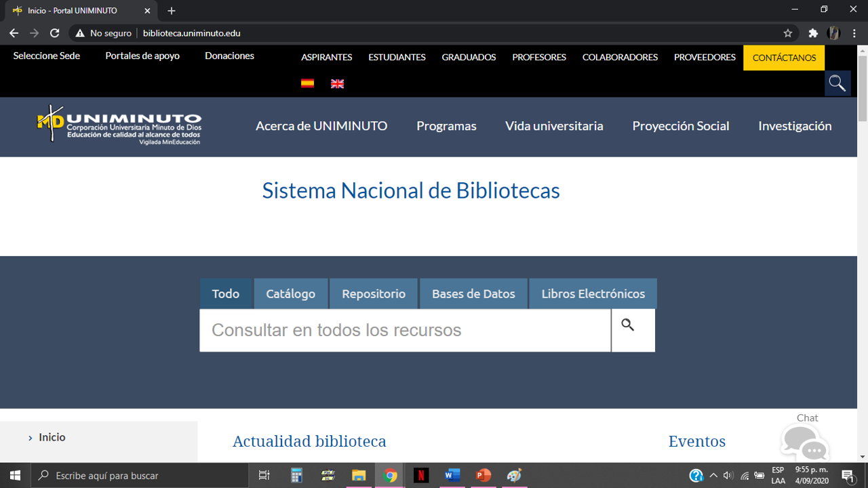Switch language with the UK flag

(337, 83)
